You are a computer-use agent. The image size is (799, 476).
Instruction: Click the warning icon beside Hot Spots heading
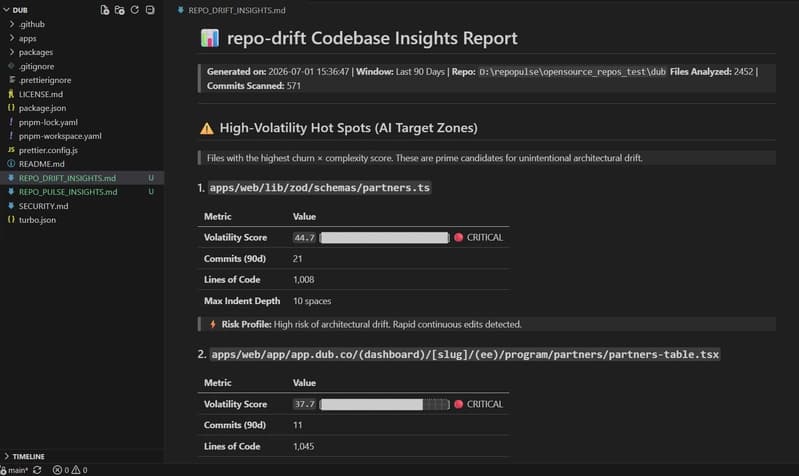pyautogui.click(x=207, y=128)
